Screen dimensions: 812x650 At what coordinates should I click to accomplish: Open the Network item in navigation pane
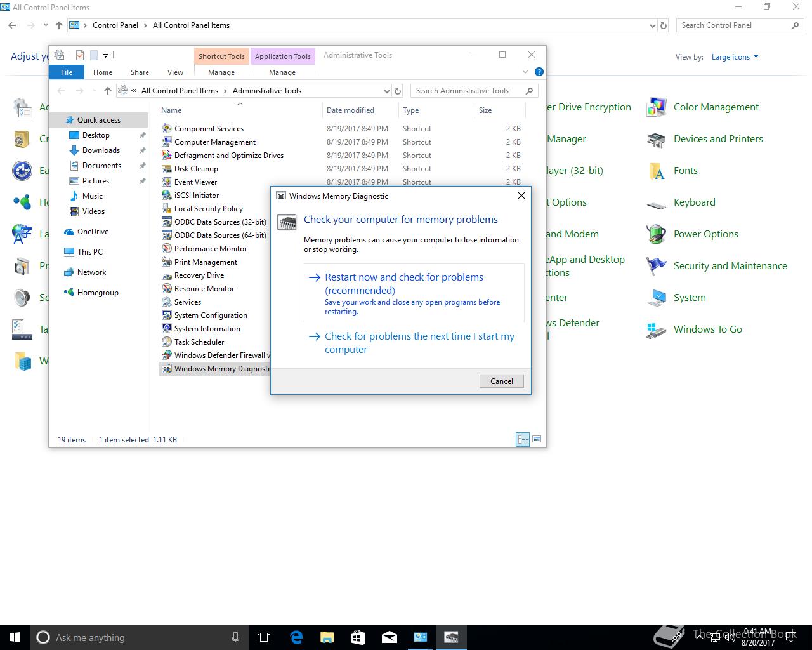pos(91,272)
